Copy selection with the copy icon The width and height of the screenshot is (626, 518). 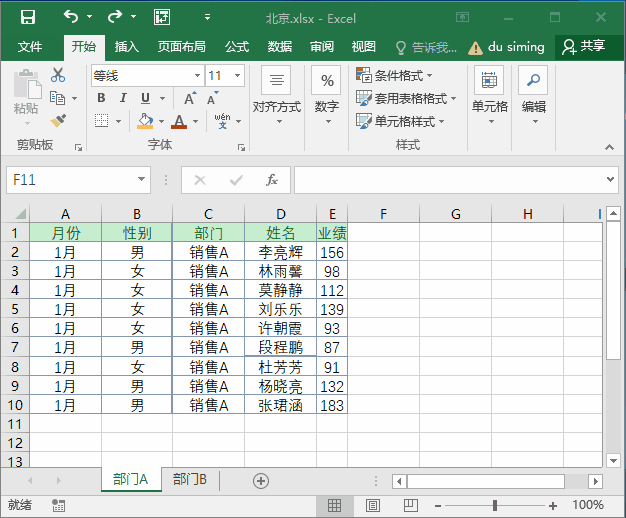point(57,98)
